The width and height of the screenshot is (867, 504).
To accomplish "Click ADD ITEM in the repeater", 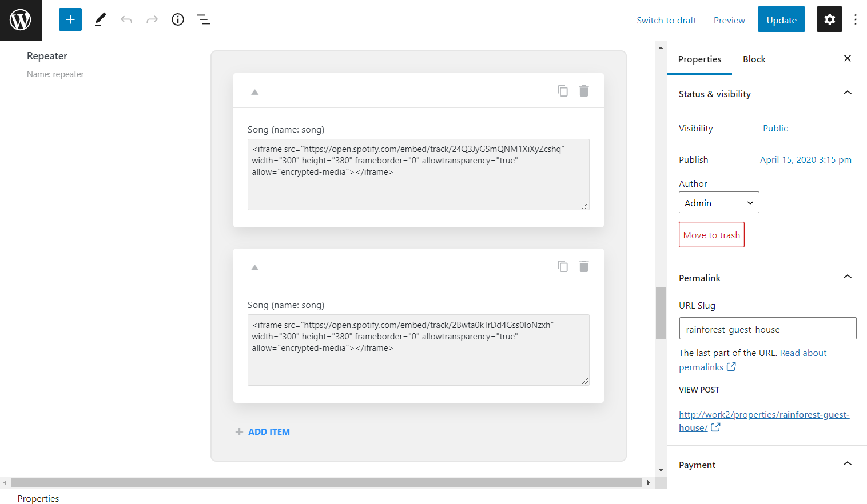I will tap(263, 431).
